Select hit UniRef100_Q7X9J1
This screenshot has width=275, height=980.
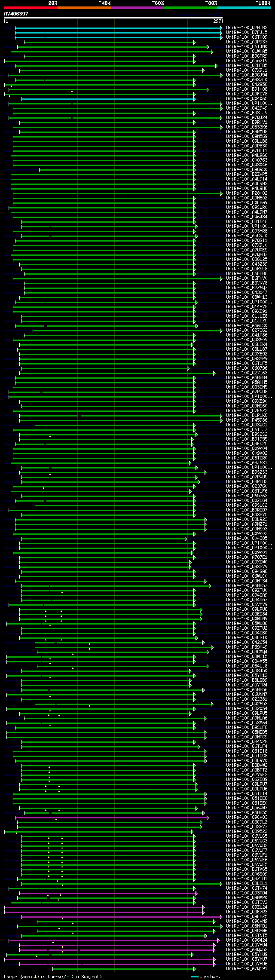pos(247,70)
